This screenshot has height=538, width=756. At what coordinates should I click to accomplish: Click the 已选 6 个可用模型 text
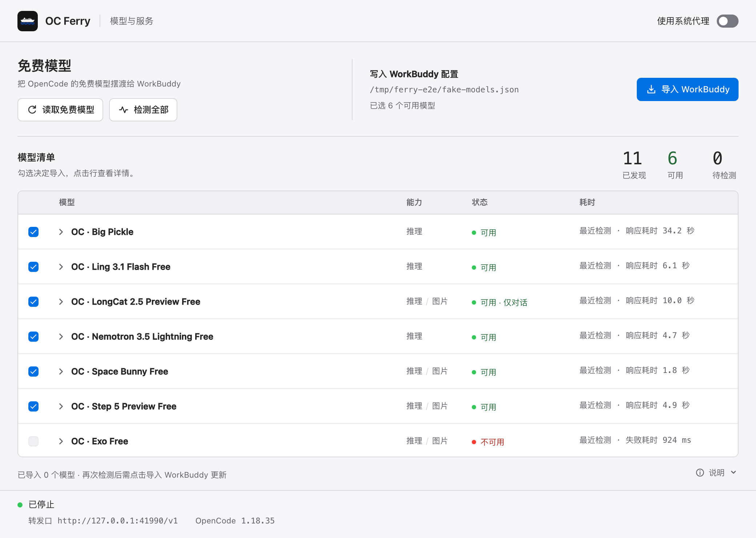402,106
